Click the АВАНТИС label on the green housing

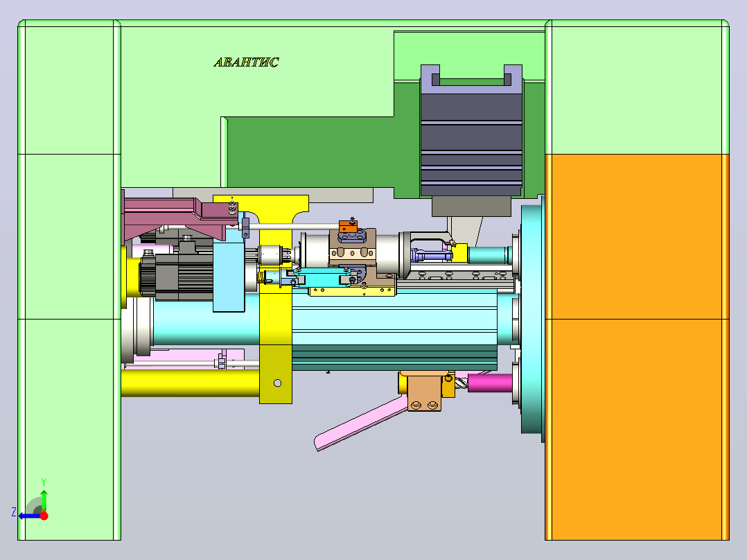pyautogui.click(x=246, y=62)
